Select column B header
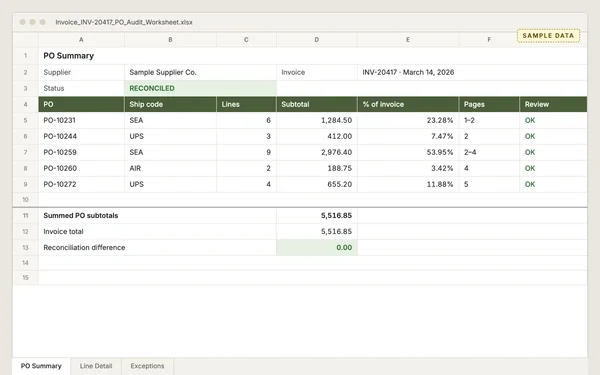This screenshot has width=600, height=375. pyautogui.click(x=170, y=40)
